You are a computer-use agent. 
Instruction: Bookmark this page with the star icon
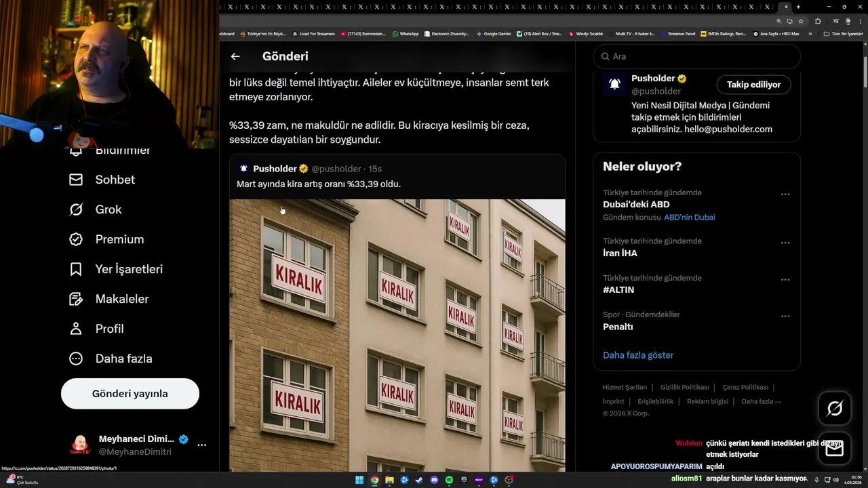[801, 21]
